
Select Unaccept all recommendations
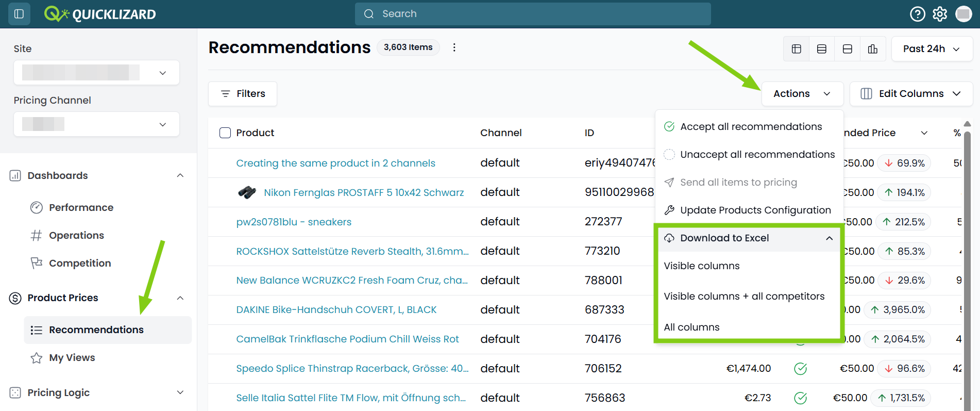[x=749, y=155]
